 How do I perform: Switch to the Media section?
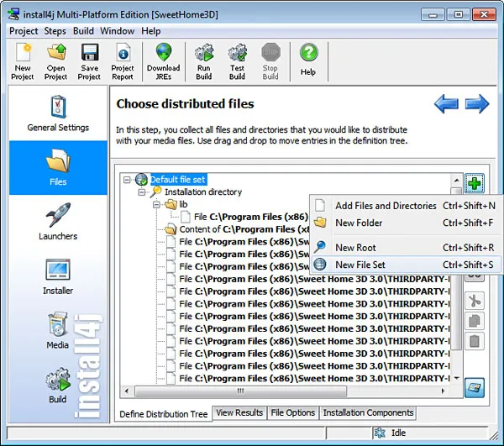click(x=57, y=330)
